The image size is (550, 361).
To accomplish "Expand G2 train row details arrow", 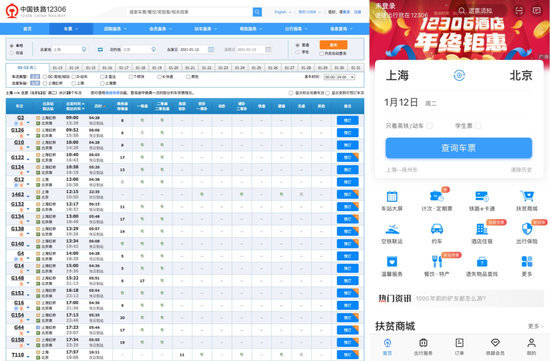I will [28, 123].
